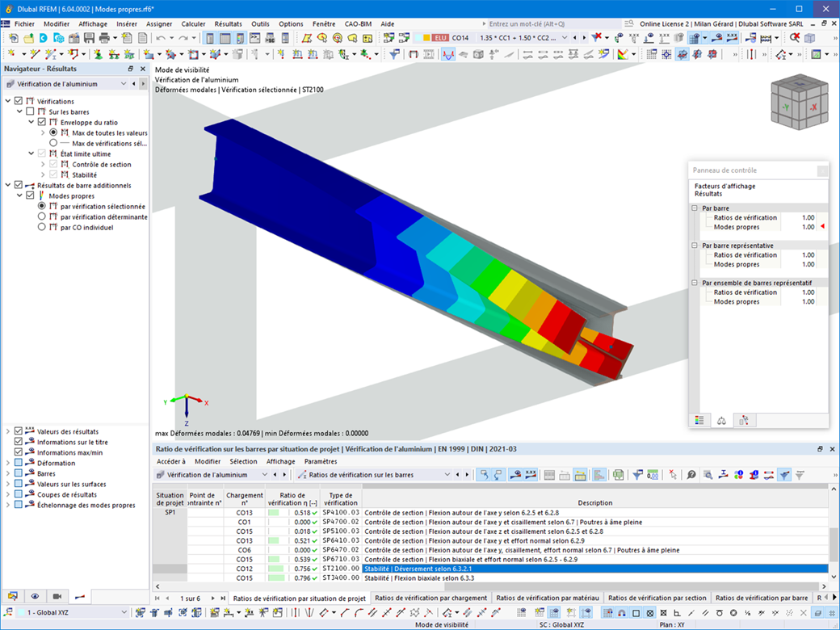This screenshot has height=630, width=840.
Task: Select Max de toutes les valeurs radio
Action: click(53, 132)
